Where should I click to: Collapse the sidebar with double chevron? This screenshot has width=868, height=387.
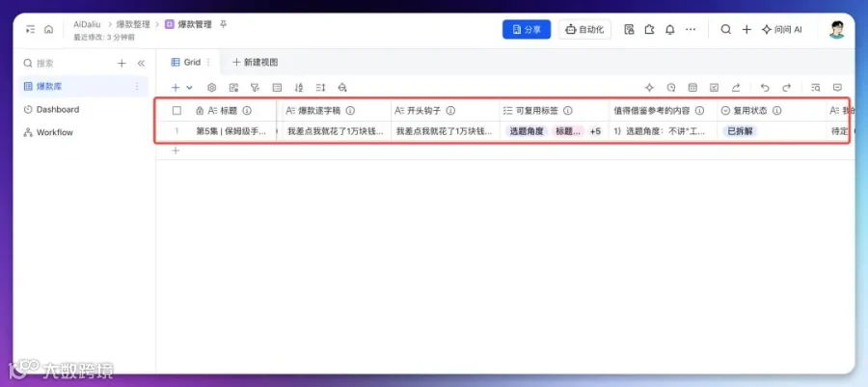(141, 64)
